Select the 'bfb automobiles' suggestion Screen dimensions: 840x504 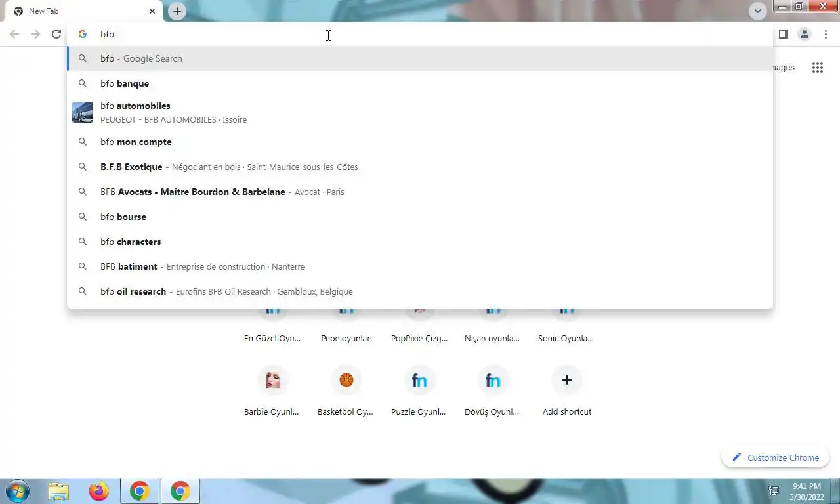tap(420, 112)
